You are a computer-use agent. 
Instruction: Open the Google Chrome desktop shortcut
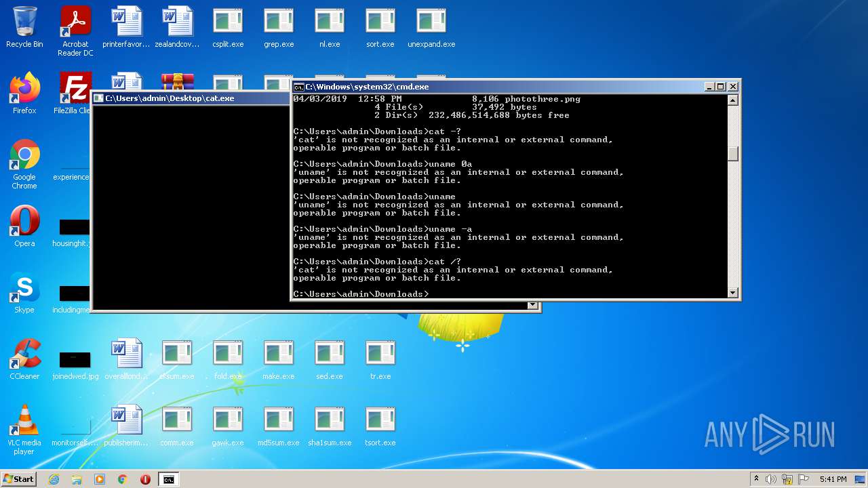(x=24, y=164)
